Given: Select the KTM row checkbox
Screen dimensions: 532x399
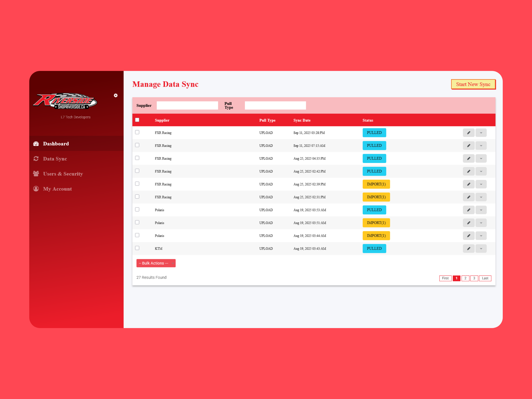Looking at the screenshot, I should [137, 248].
